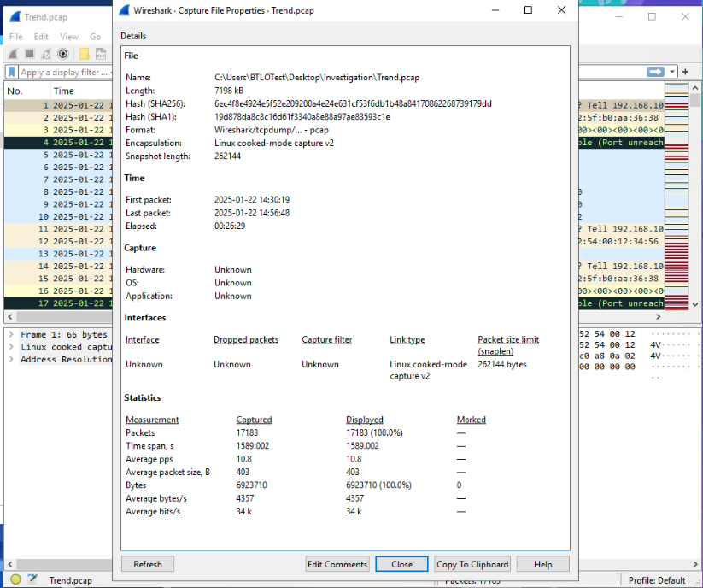Click the display filter bookmark icon
The width and height of the screenshot is (703, 588).
click(x=12, y=72)
